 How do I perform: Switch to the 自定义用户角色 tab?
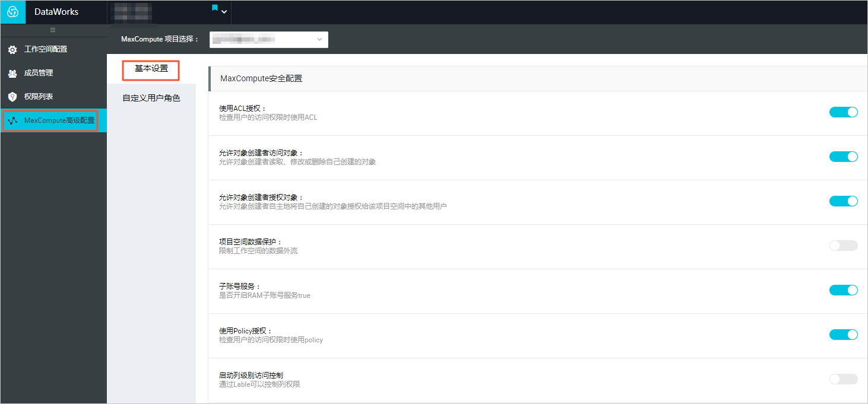click(x=151, y=98)
